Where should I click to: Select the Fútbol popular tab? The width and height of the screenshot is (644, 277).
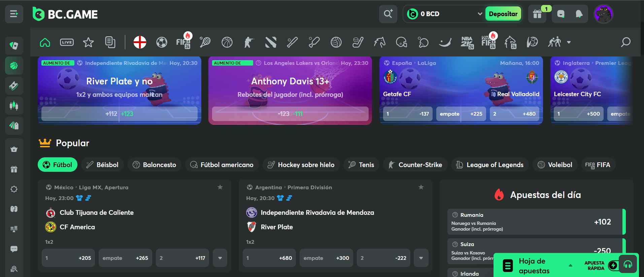(x=58, y=165)
